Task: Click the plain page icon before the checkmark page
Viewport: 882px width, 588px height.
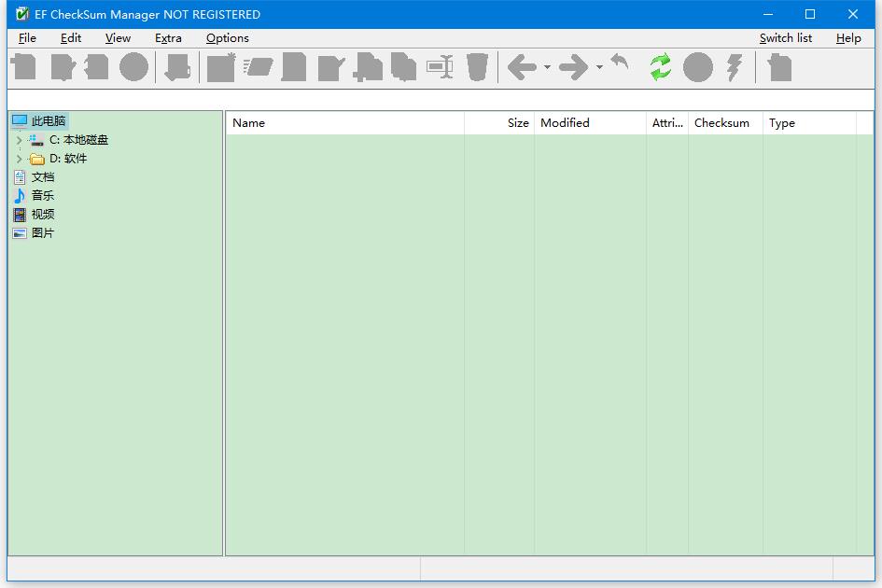Action: 294,67
